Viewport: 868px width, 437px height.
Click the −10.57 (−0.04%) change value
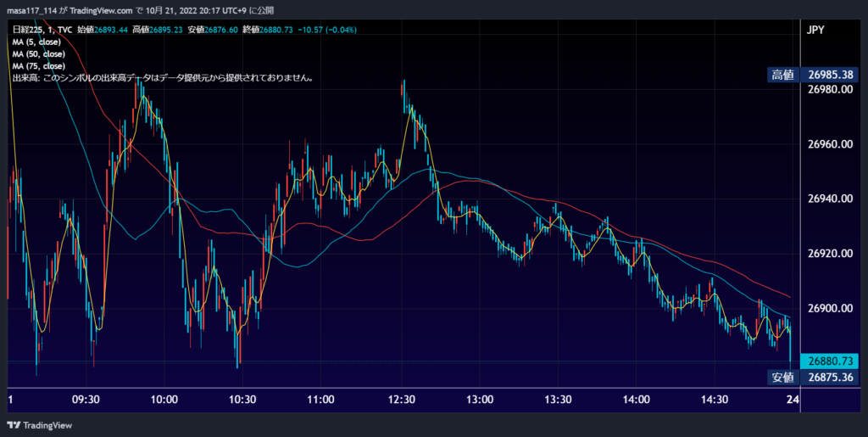pyautogui.click(x=327, y=30)
